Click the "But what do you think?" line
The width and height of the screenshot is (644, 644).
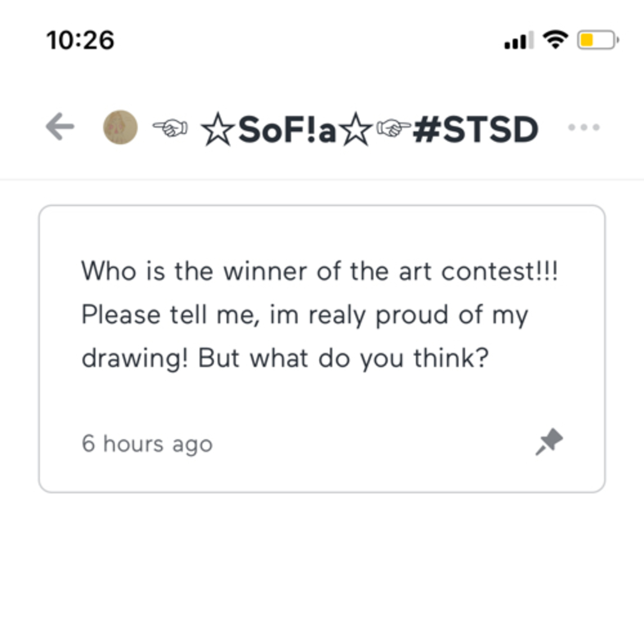tap(343, 359)
